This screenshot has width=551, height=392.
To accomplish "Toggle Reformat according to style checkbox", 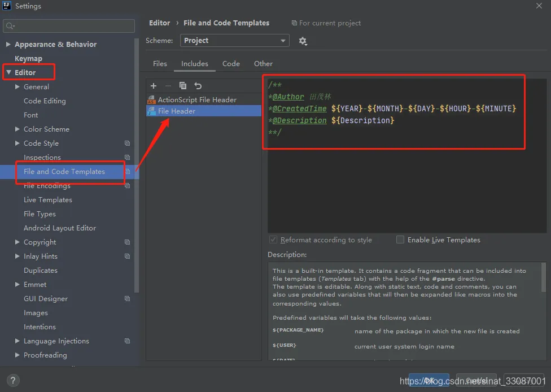I will 273,239.
